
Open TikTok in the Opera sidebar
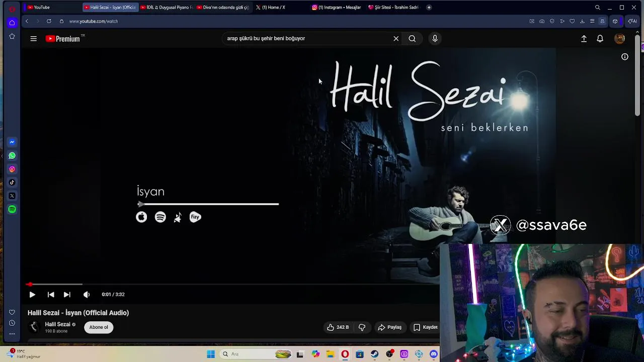(x=12, y=183)
